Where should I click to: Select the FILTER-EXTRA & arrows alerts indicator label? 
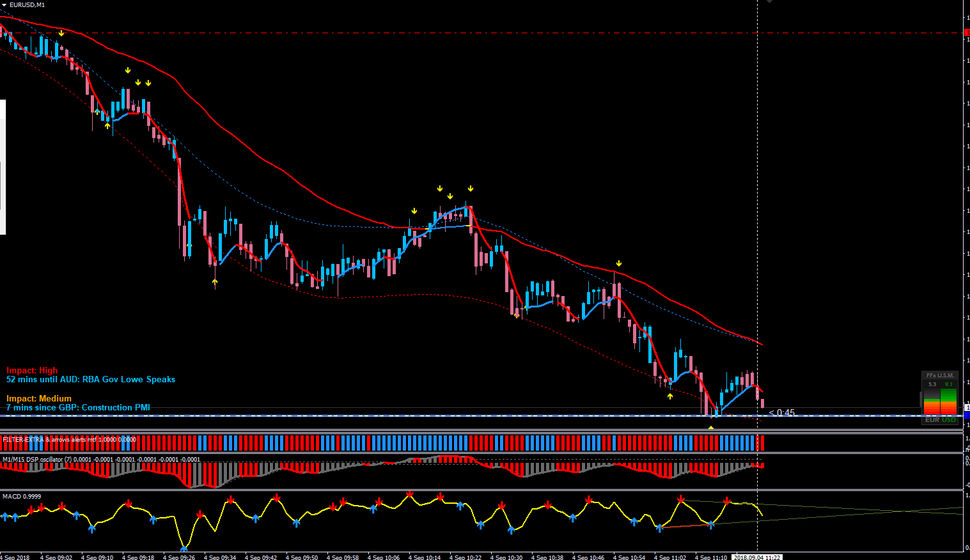[69, 440]
